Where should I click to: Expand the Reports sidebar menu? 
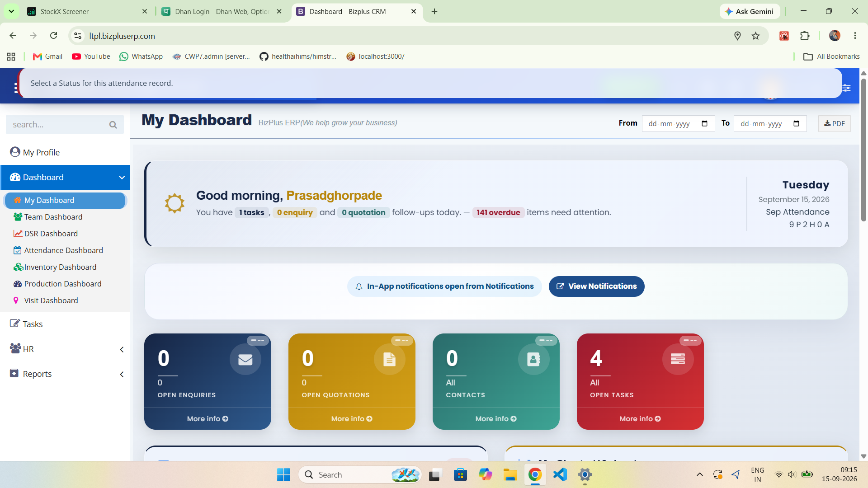(65, 374)
